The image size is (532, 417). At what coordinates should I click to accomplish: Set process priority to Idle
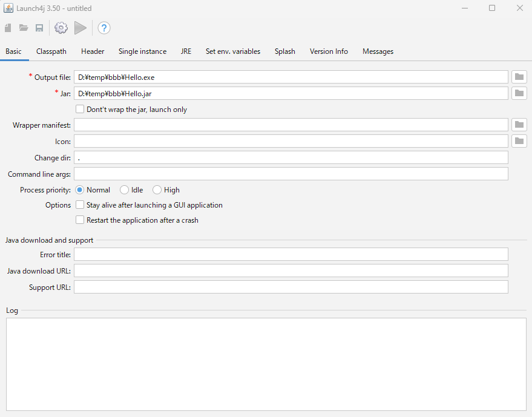123,189
